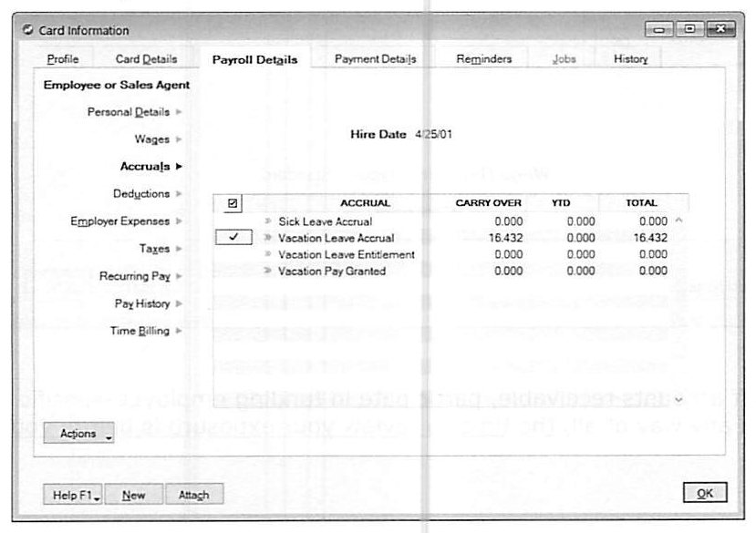Open details arrow for Vacation Leave Accrual

pos(268,238)
